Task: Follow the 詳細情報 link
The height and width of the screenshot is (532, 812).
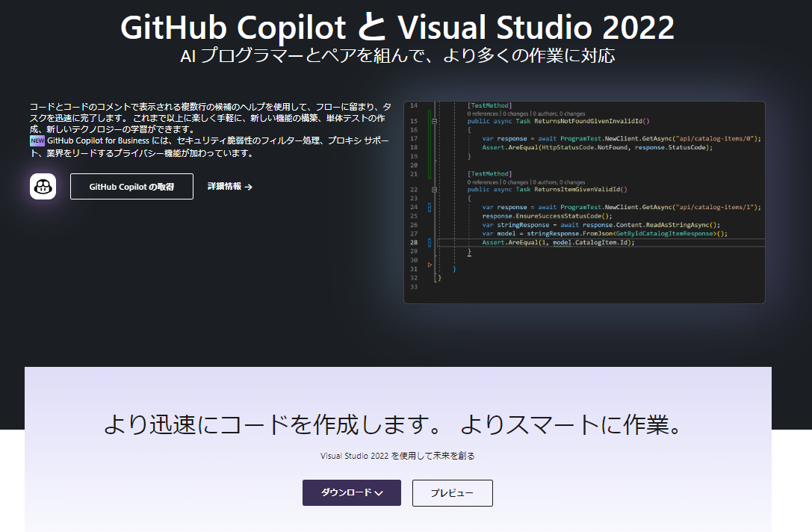Action: 224,187
